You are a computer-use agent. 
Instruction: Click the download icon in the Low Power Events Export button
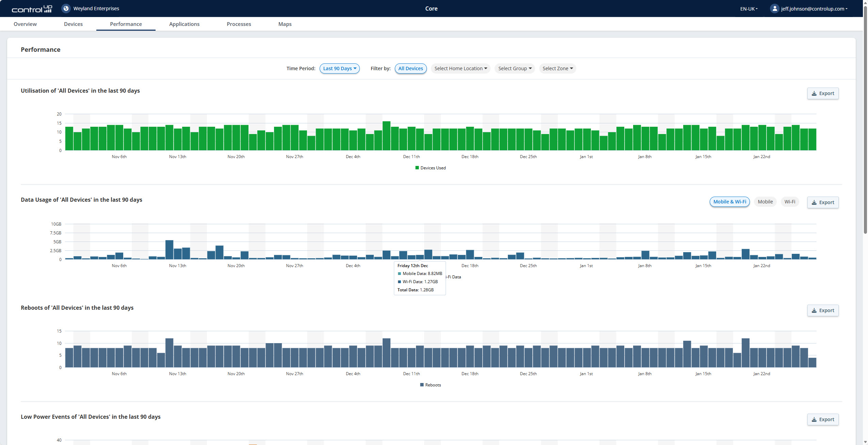coord(814,419)
